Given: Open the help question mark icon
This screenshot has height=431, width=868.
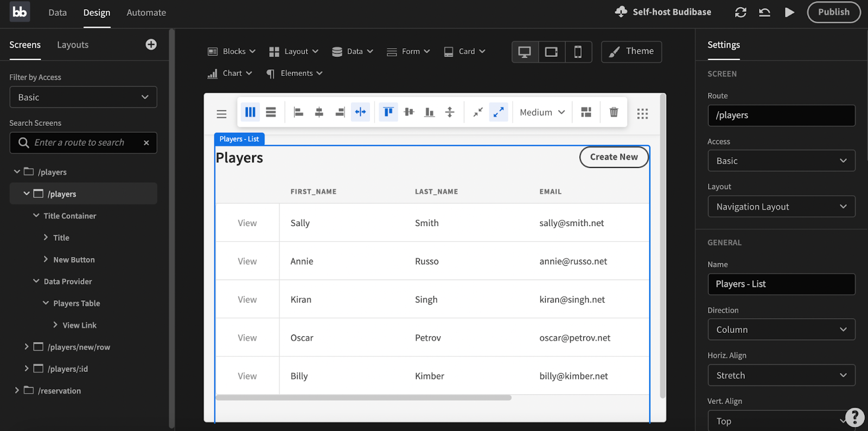Looking at the screenshot, I should tap(854, 417).
